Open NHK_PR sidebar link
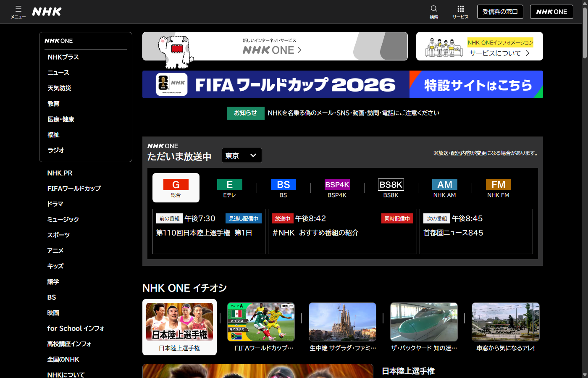 (x=60, y=173)
